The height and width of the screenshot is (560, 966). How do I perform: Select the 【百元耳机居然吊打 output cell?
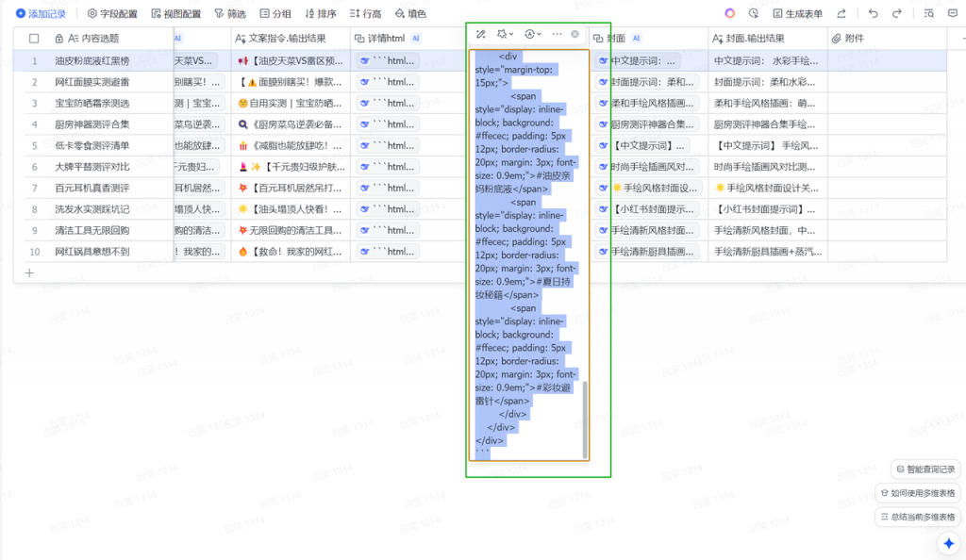[x=291, y=188]
